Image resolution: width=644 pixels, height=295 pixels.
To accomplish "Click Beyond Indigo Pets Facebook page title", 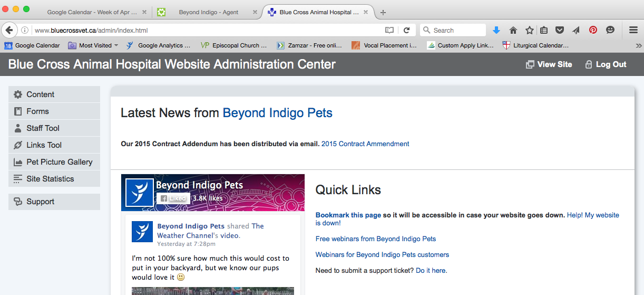I will click(199, 185).
